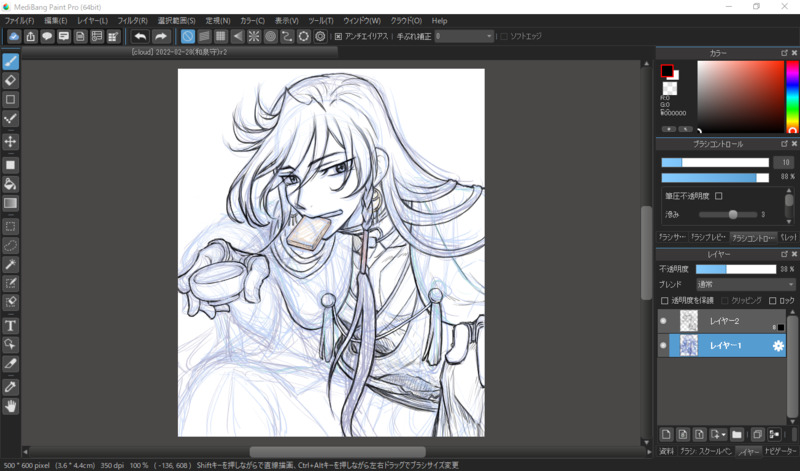
Task: Click the Redo arrow
Action: tap(161, 36)
